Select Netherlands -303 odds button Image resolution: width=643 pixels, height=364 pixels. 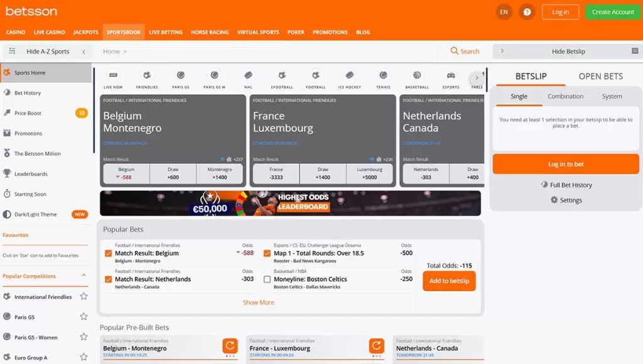(x=426, y=173)
